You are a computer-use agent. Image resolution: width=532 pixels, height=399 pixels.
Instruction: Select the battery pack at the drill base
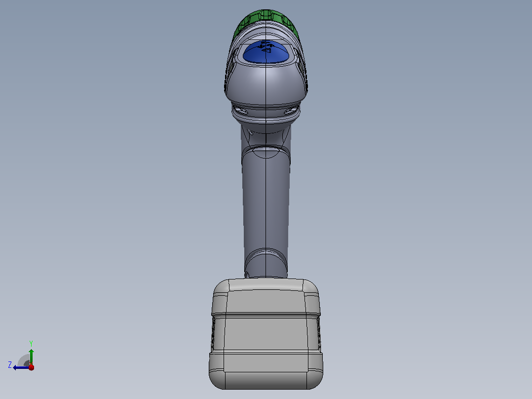266,334
